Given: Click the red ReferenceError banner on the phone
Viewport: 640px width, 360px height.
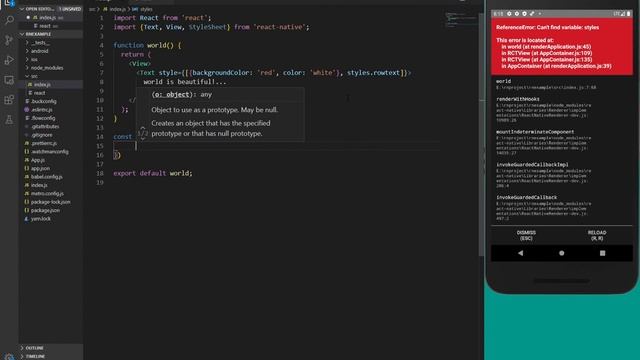Looking at the screenshot, I should point(562,47).
